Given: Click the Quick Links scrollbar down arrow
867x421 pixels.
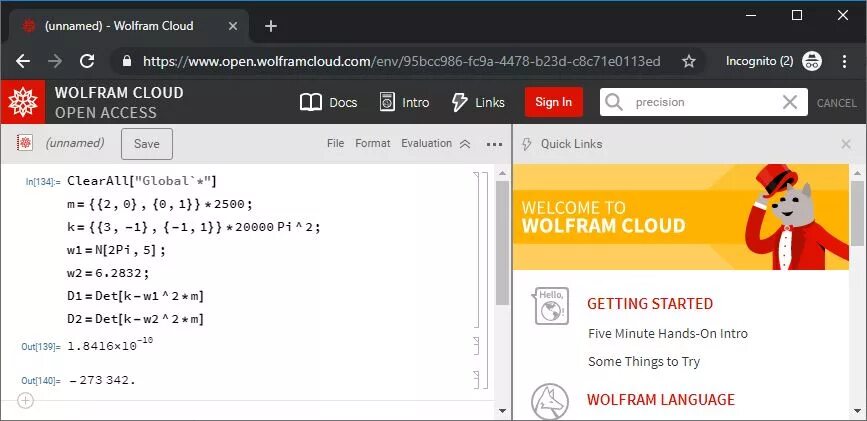Looking at the screenshot, I should (x=858, y=411).
